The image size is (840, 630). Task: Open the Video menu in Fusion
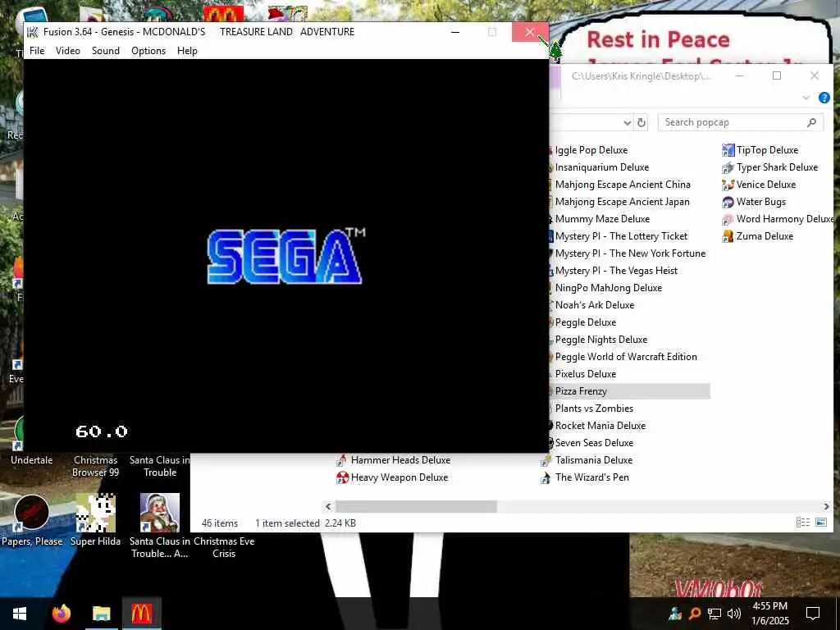(x=68, y=51)
